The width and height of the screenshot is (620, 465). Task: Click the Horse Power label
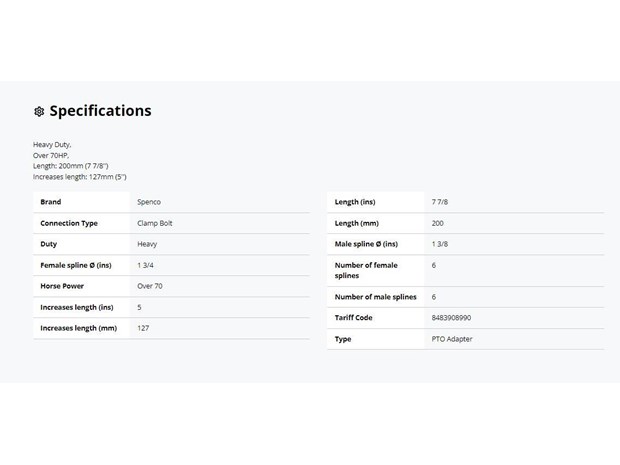pos(62,286)
